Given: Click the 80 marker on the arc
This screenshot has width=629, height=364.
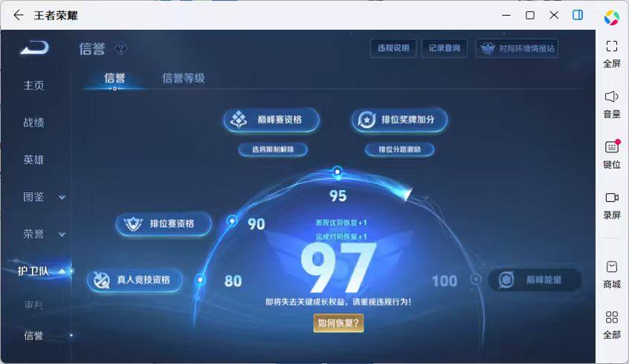Looking at the screenshot, I should 200,279.
